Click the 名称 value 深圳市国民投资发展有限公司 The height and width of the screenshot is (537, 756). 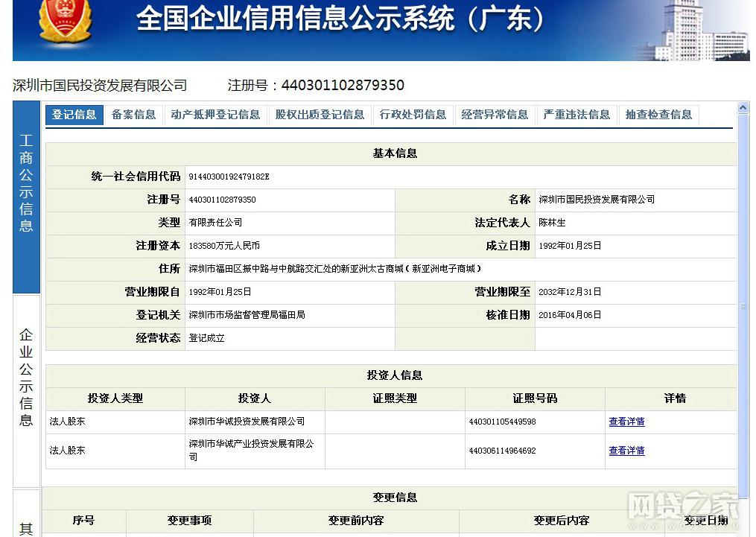597,200
